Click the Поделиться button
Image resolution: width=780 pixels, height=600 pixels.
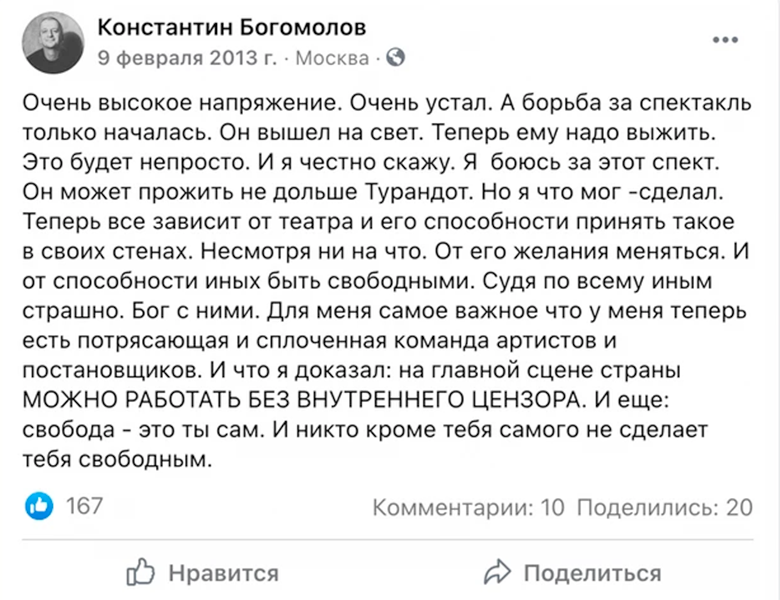(x=572, y=573)
